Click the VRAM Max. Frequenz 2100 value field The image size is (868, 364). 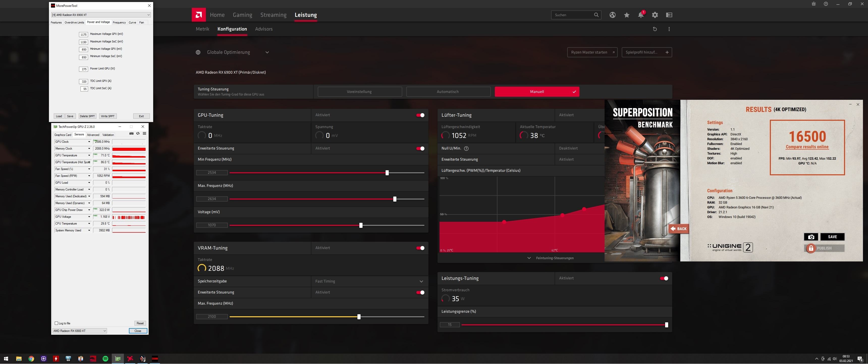212,317
